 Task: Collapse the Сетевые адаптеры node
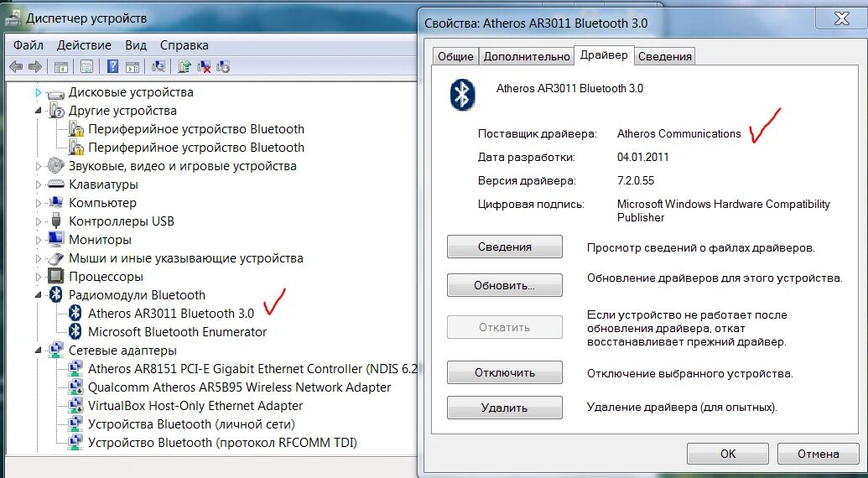[x=39, y=351]
